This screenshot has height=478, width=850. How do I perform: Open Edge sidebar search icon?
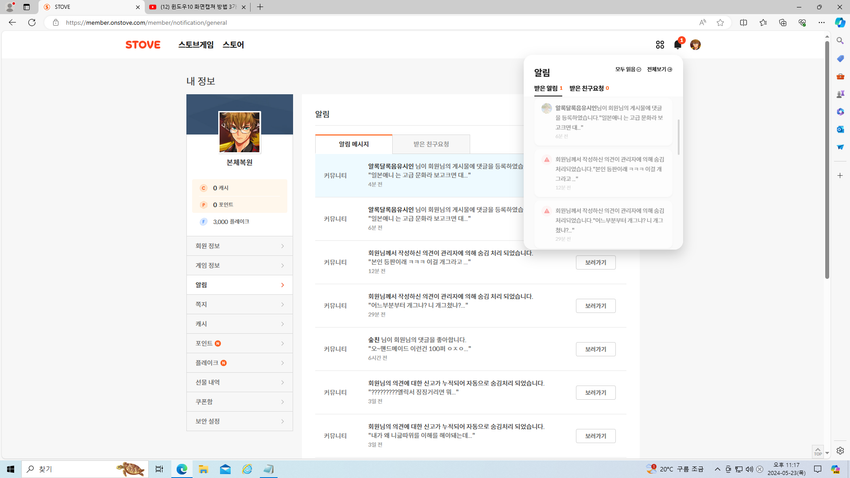[840, 42]
